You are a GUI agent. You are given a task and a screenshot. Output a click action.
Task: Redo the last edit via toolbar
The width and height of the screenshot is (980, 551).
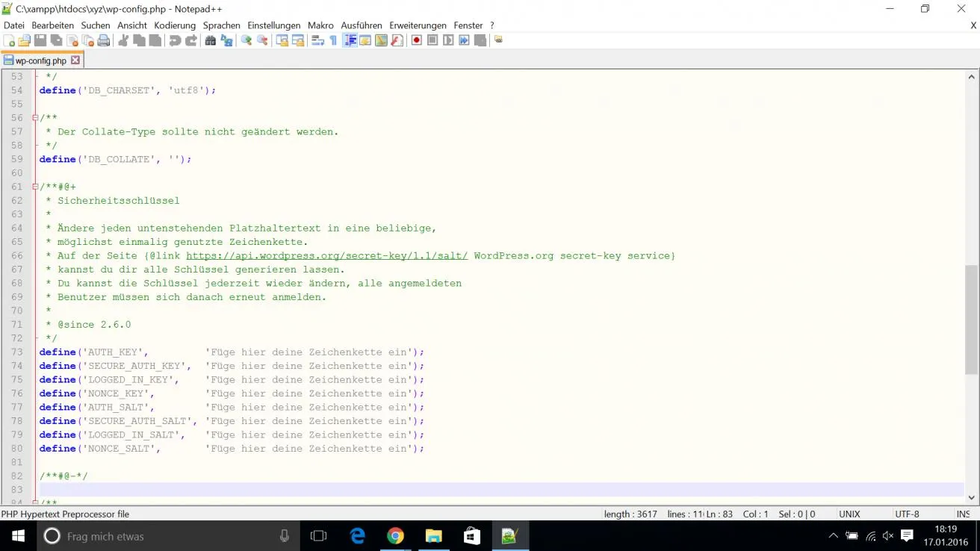pyautogui.click(x=191, y=40)
